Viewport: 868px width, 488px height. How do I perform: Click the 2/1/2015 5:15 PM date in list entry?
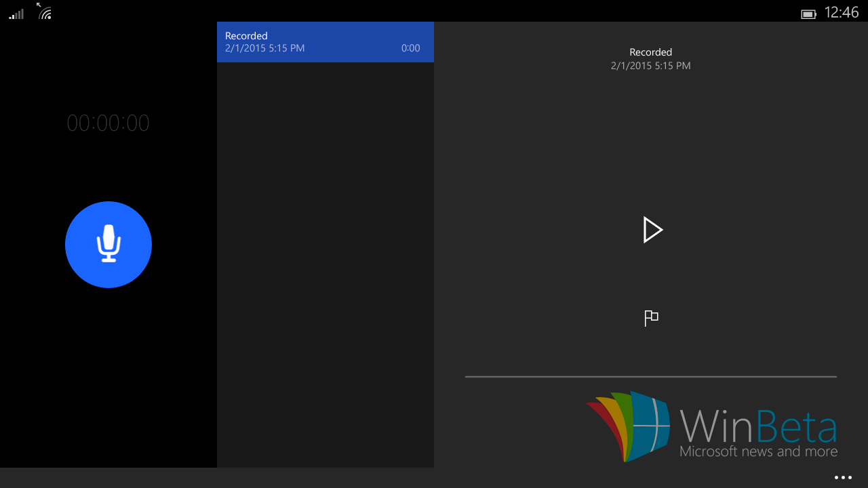pos(264,48)
